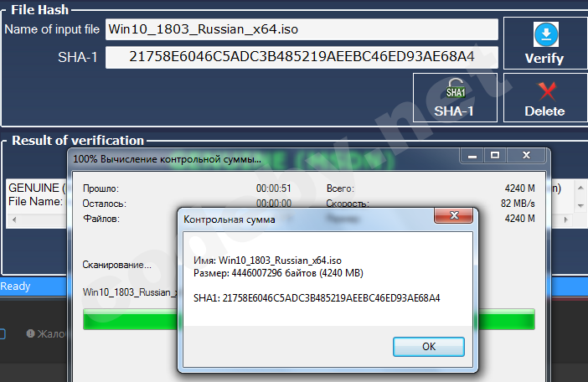Click the red X Delete icon
The image size is (588, 382).
[547, 91]
